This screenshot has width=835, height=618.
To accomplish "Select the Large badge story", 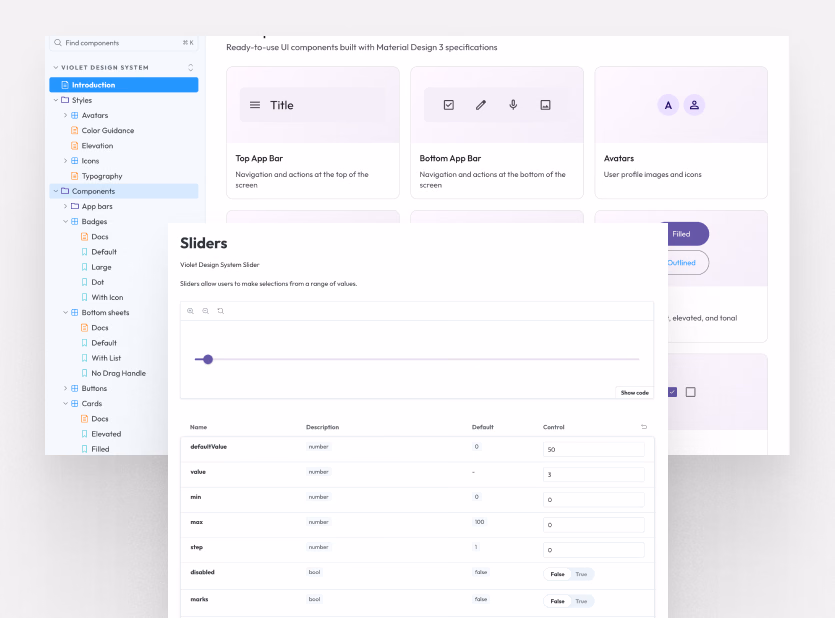I will pyautogui.click(x=96, y=267).
